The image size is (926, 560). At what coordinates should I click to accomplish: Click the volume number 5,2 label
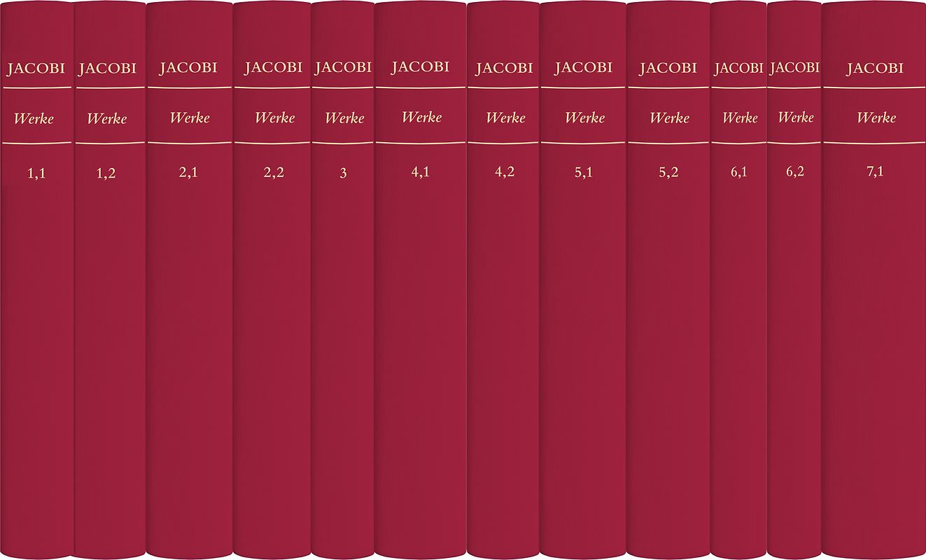[x=668, y=173]
